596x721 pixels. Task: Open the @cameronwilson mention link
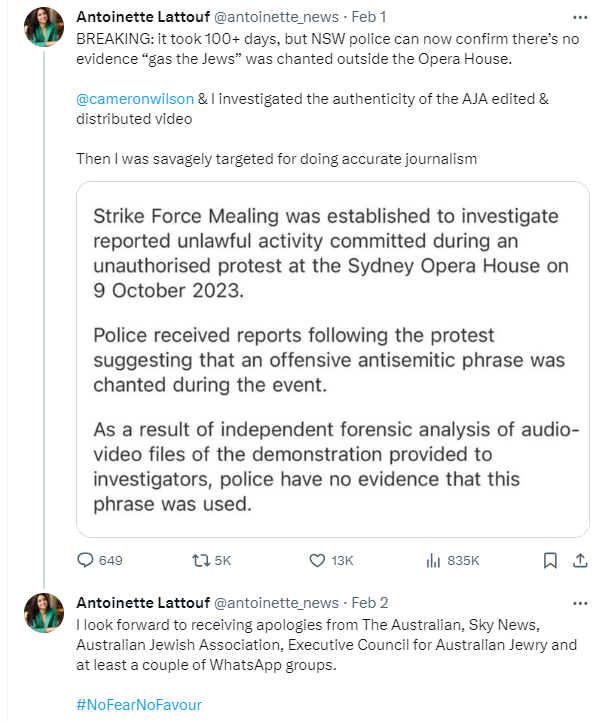pyautogui.click(x=135, y=99)
